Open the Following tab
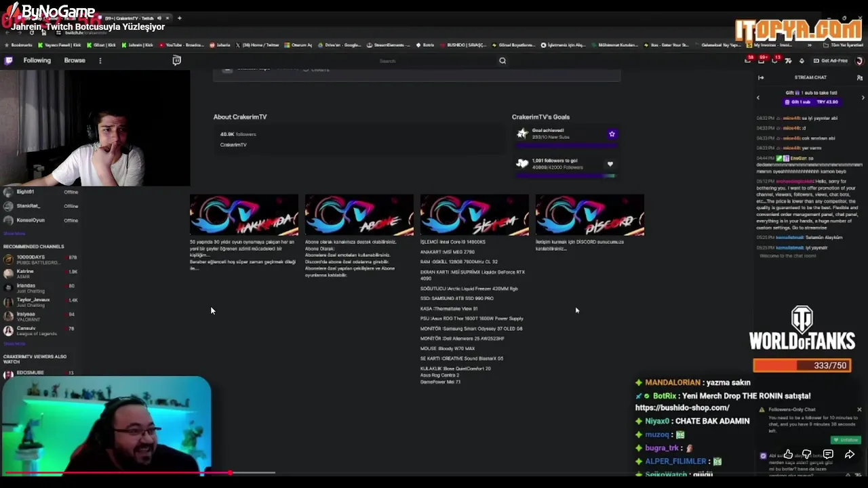This screenshot has width=868, height=488. point(37,60)
